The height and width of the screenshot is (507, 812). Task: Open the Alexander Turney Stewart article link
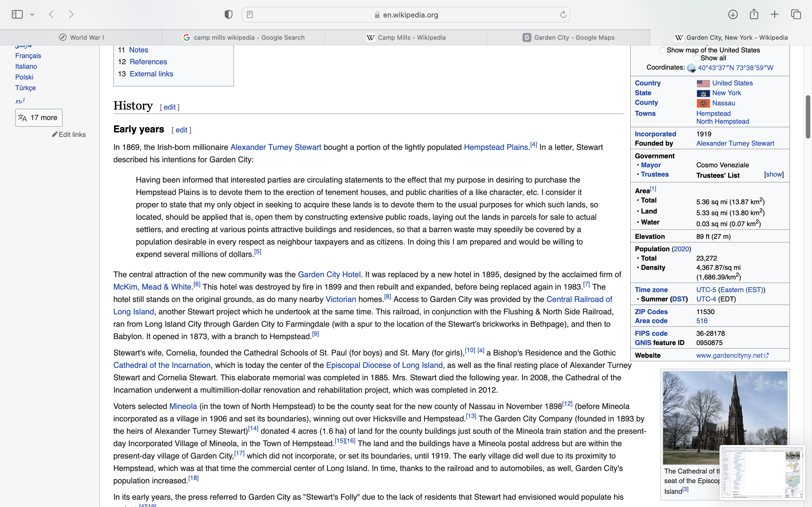(x=275, y=147)
